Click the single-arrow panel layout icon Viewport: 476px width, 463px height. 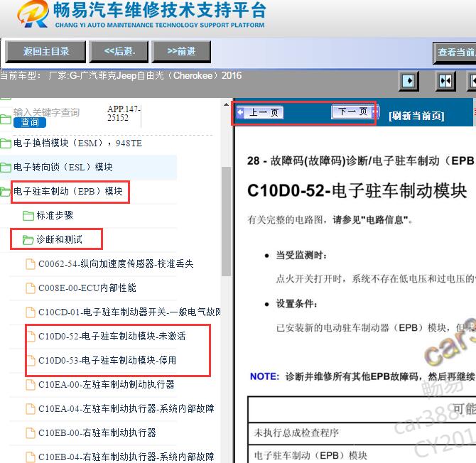point(409,81)
